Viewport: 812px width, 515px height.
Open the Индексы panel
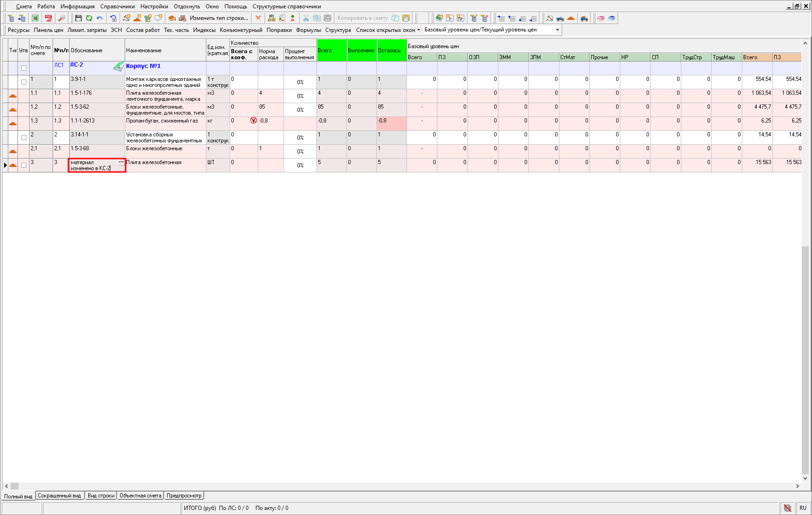coord(204,30)
